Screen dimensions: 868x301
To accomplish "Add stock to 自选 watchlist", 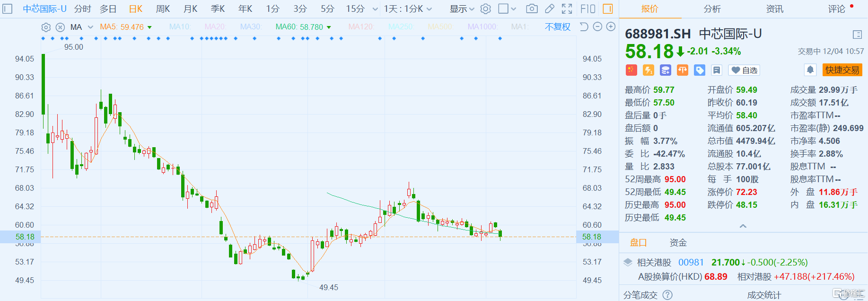I will tap(744, 70).
